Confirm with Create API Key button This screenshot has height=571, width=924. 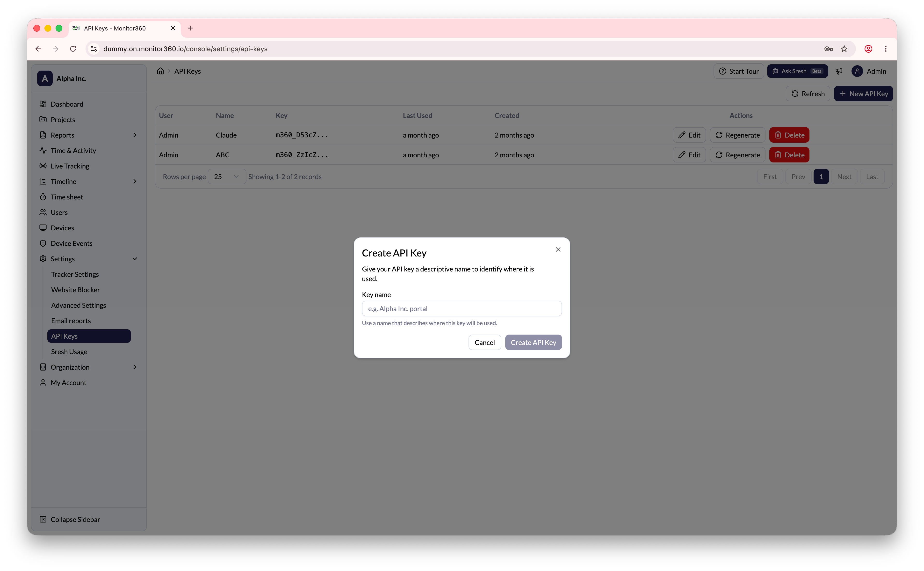[533, 343]
